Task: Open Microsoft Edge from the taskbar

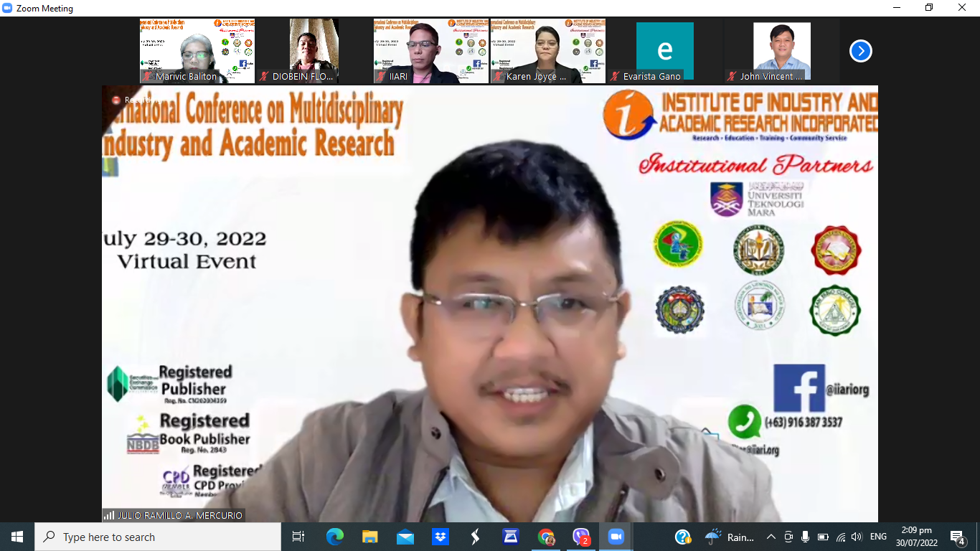Action: [334, 537]
